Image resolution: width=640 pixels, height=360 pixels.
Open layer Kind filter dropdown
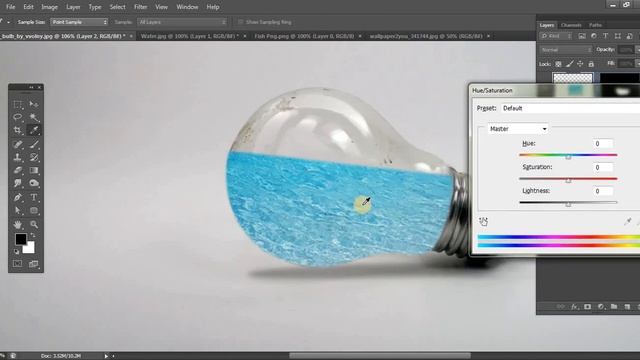pyautogui.click(x=556, y=36)
